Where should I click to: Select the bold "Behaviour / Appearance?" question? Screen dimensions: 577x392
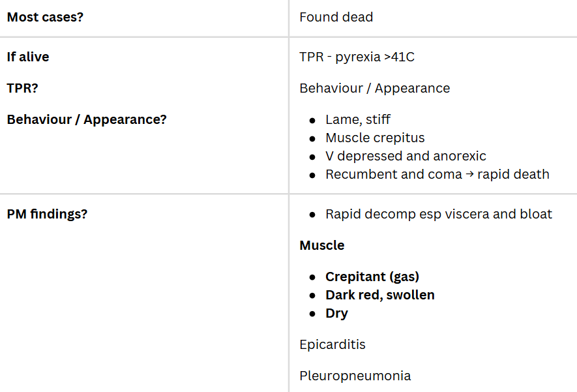click(87, 119)
